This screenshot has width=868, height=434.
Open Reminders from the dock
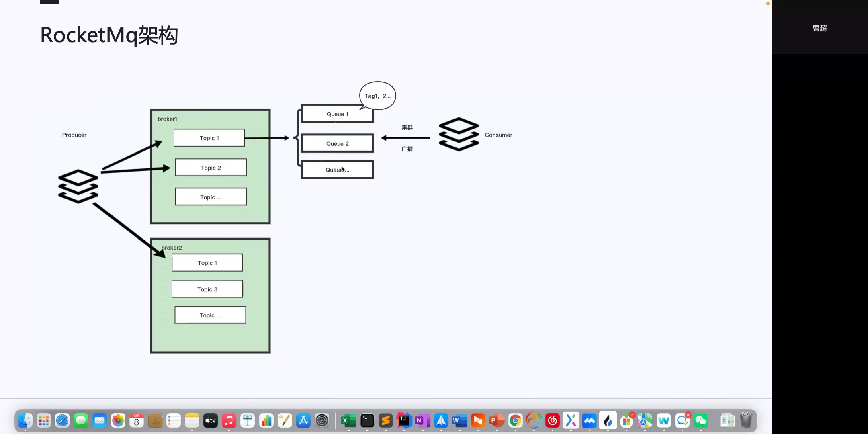pos(174,421)
